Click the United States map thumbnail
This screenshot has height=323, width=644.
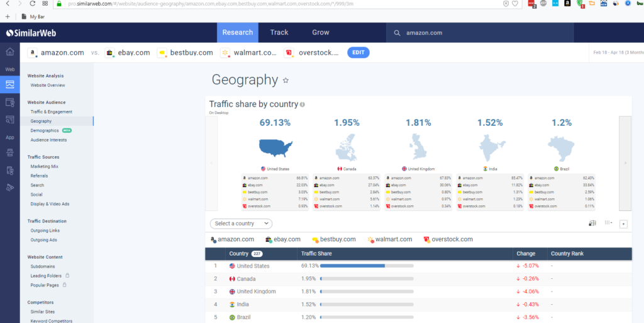275,148
